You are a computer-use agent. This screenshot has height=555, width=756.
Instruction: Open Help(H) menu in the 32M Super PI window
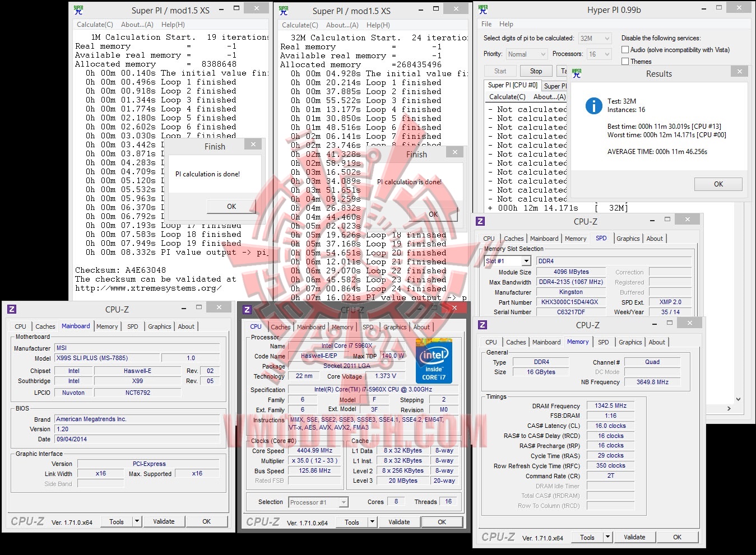(x=378, y=25)
